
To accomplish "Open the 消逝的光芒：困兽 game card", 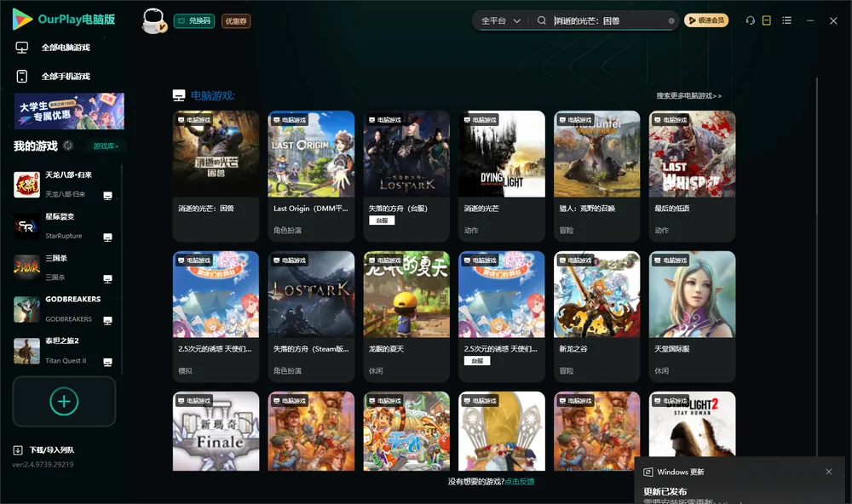I will pos(216,176).
